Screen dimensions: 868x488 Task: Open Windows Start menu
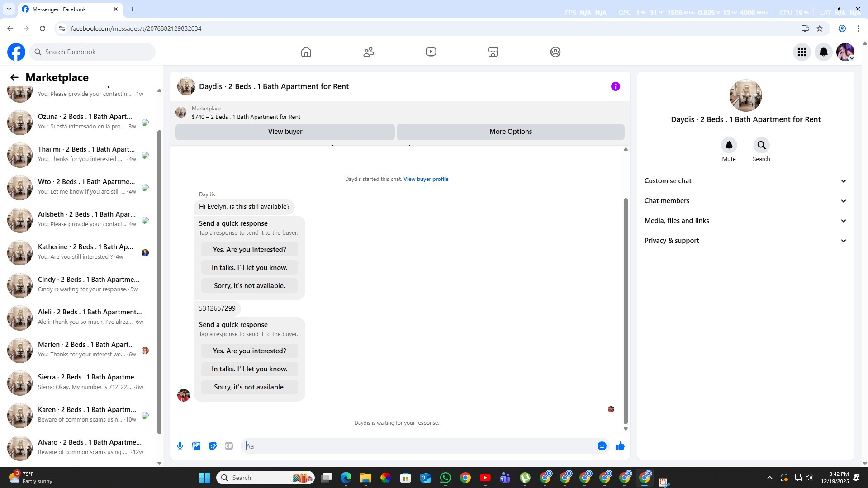(x=204, y=478)
